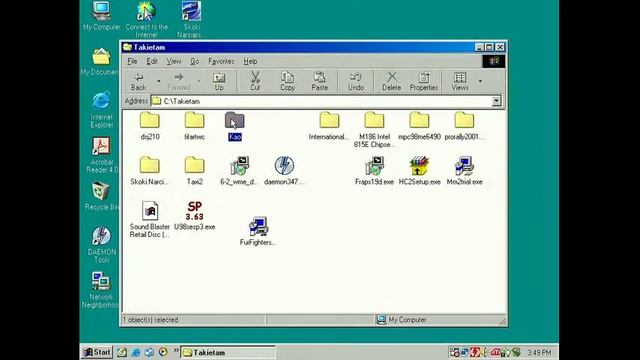Click the Delete toolbar icon

pos(391,81)
